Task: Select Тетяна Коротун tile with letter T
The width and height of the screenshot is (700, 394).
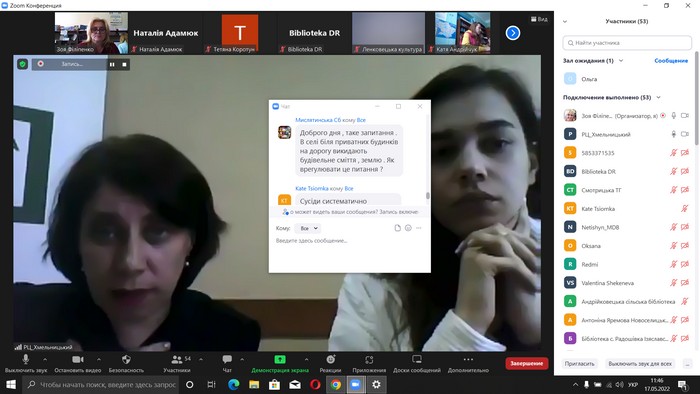Action: [x=240, y=33]
